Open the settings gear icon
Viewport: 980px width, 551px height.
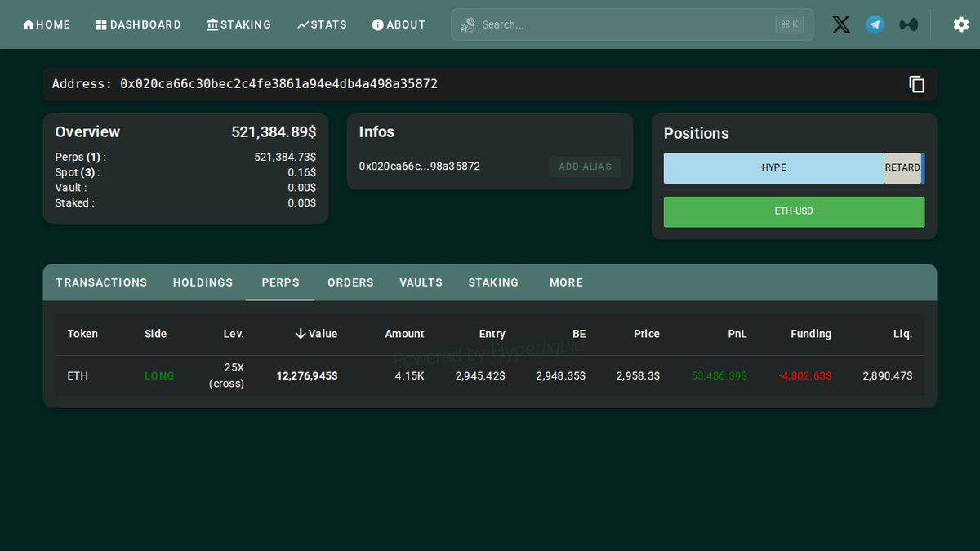[x=961, y=24]
